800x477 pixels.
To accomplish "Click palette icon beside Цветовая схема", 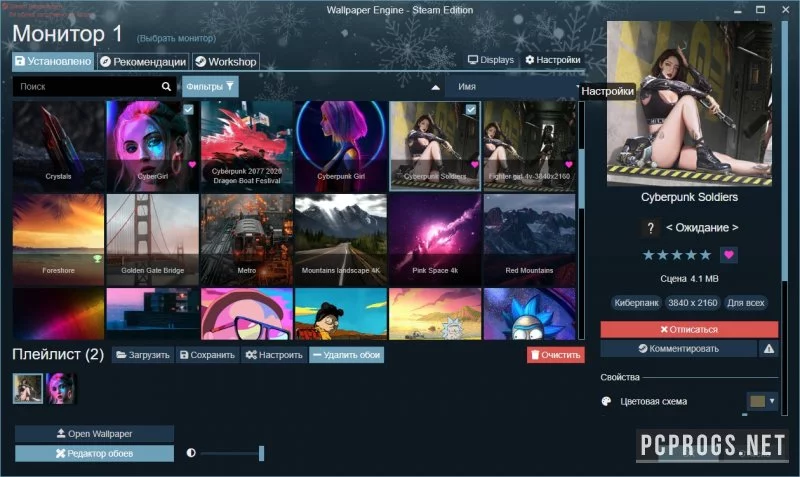I will (606, 401).
